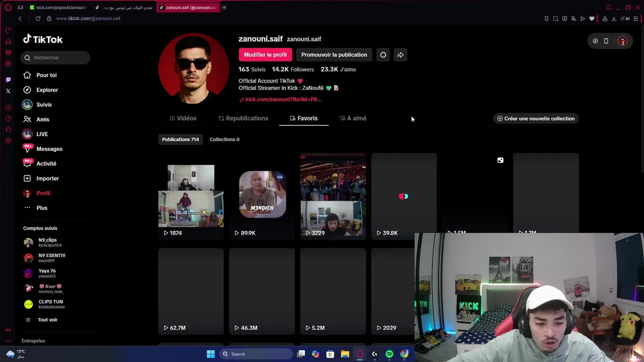Open the video with 2029 views
This screenshot has width=644, height=362.
393,291
